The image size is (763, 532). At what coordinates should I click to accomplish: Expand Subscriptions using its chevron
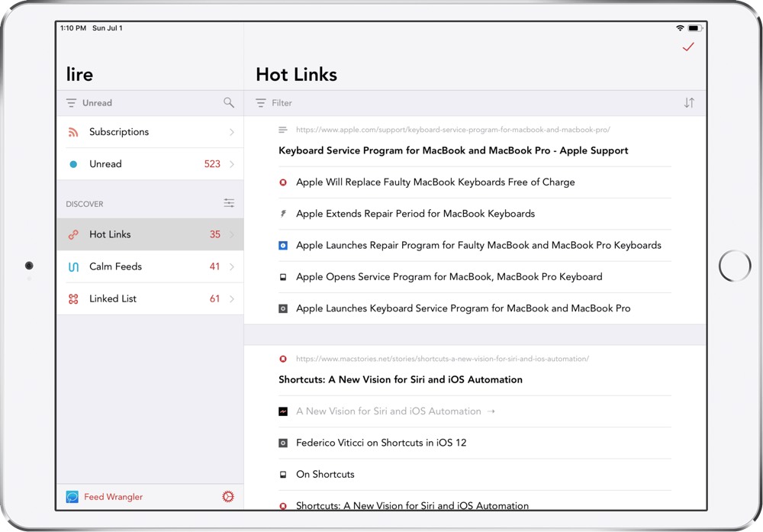point(232,132)
